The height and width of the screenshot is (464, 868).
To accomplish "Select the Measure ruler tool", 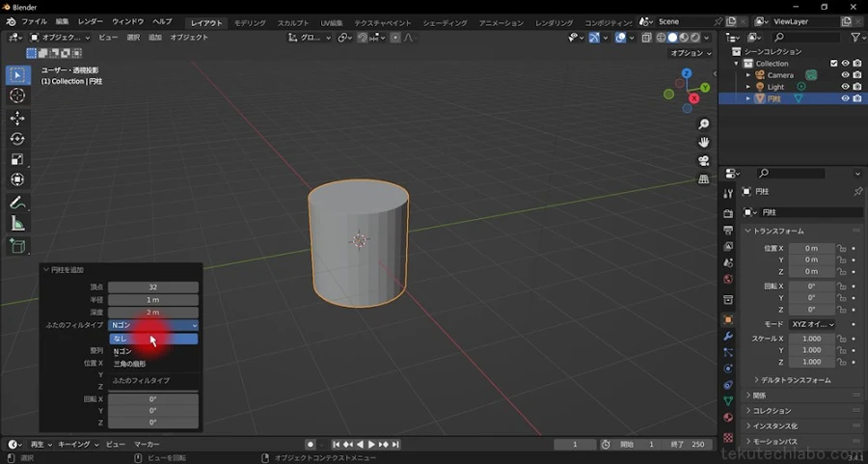I will pyautogui.click(x=17, y=224).
